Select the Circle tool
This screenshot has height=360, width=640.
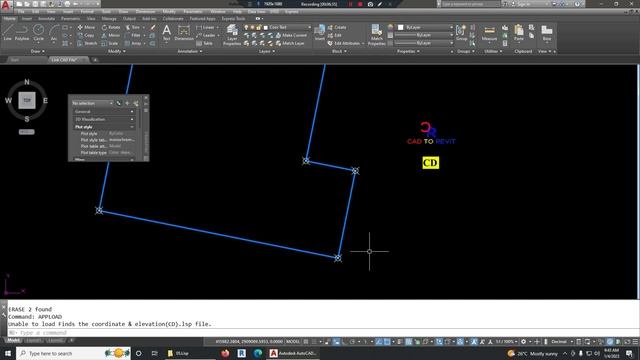(38, 32)
